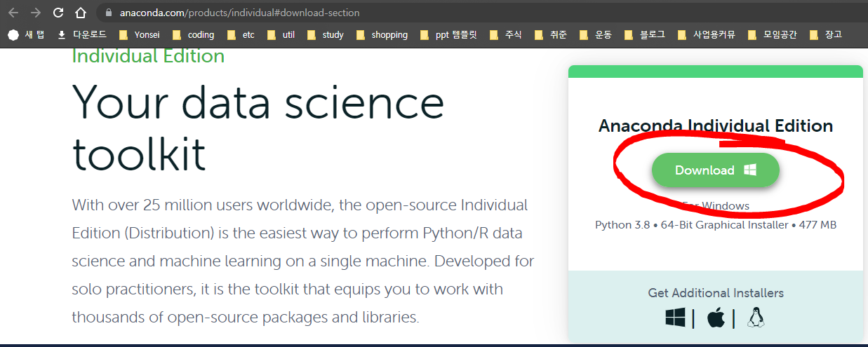868x347 pixels.
Task: Open the ppt 템플릿 bookmark folder
Action: pyautogui.click(x=448, y=34)
